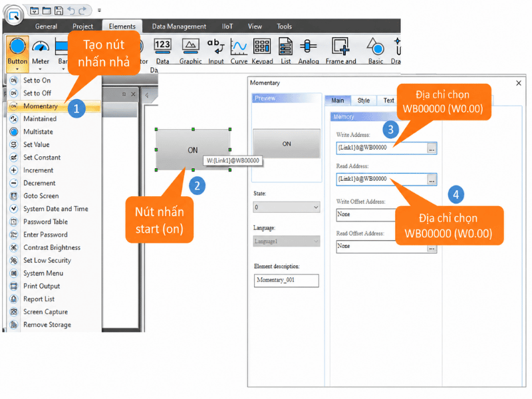Click the Analog element icon
The height and width of the screenshot is (399, 532).
coord(309,52)
